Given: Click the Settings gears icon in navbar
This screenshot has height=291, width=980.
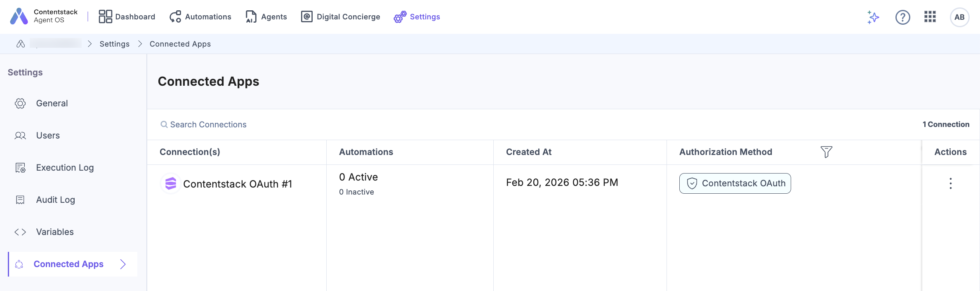Looking at the screenshot, I should point(400,17).
